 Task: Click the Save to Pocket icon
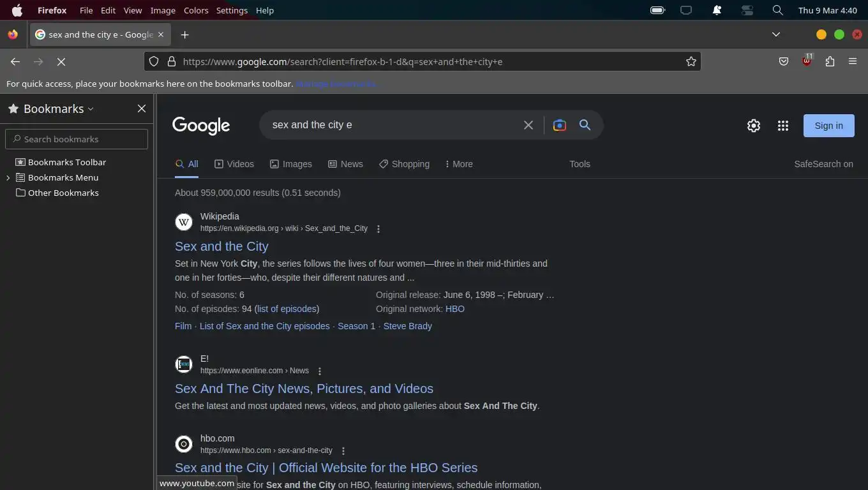point(784,62)
